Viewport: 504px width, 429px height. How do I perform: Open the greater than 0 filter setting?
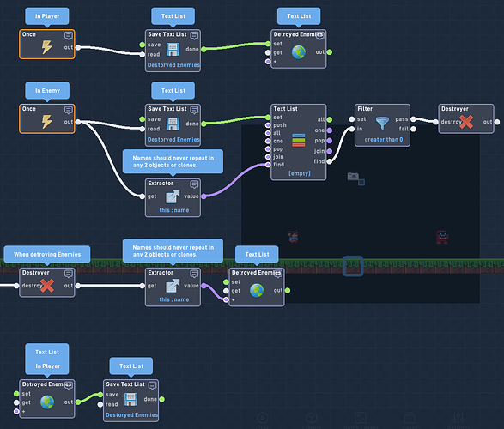384,140
